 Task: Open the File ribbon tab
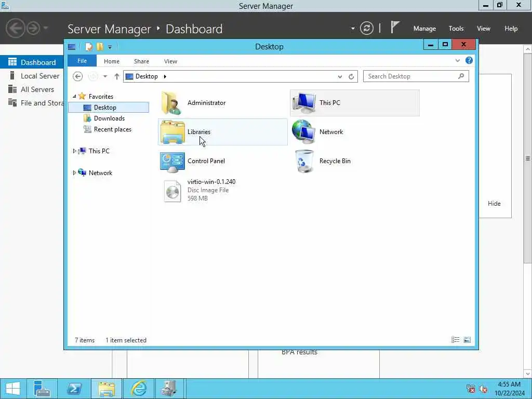[82, 61]
